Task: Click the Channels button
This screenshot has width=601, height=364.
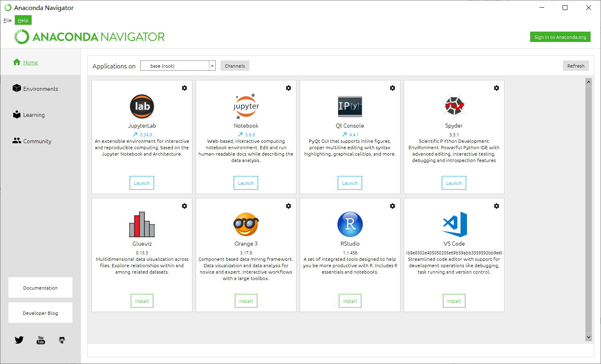Action: (x=235, y=66)
